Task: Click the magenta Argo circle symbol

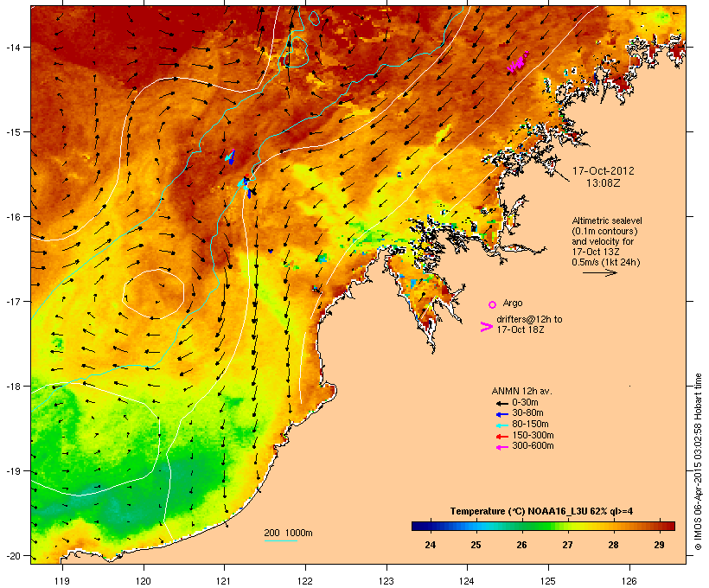Action: (493, 304)
